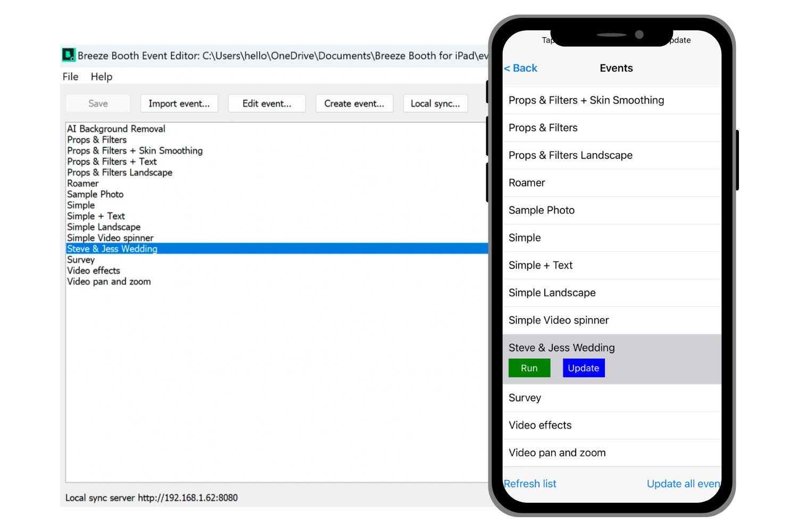The width and height of the screenshot is (798, 532).
Task: Click the Breeze Booth app icon in title bar
Action: click(69, 55)
